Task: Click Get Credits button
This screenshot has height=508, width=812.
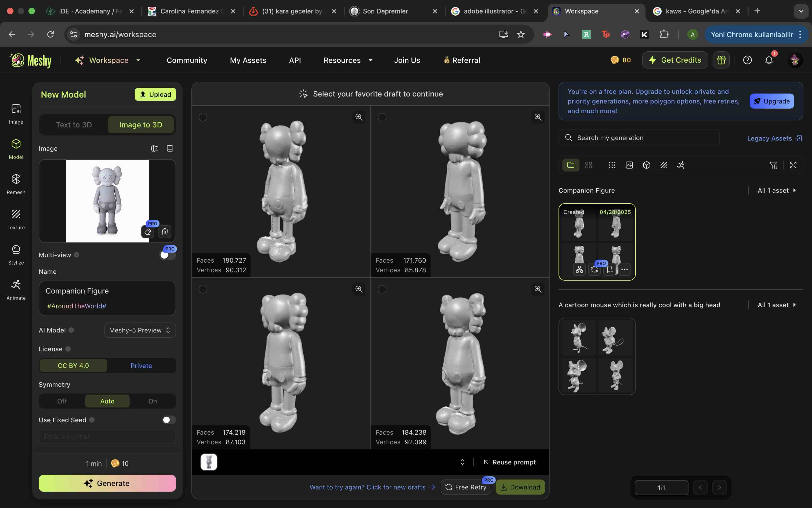Action: coord(675,60)
